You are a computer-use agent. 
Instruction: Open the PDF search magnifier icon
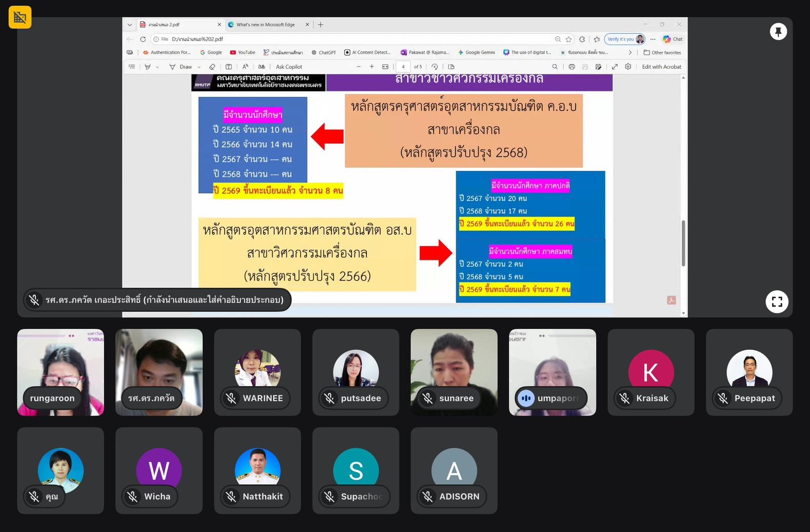[x=555, y=67]
